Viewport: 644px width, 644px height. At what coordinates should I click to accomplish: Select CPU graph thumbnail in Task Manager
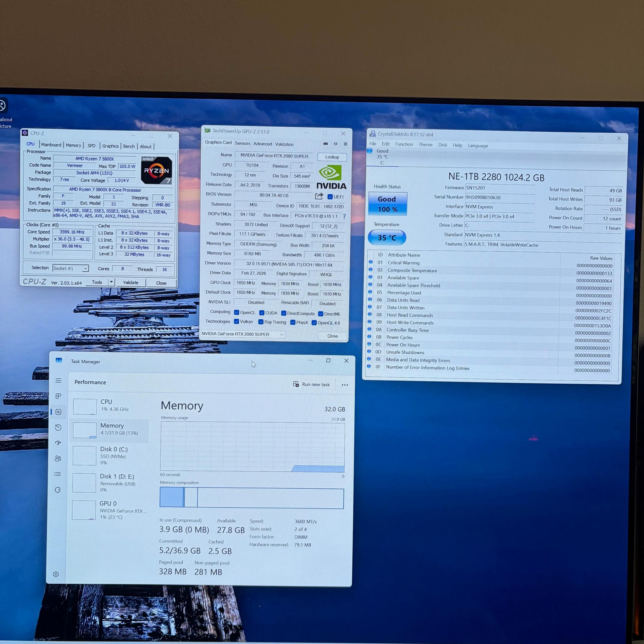tap(85, 407)
